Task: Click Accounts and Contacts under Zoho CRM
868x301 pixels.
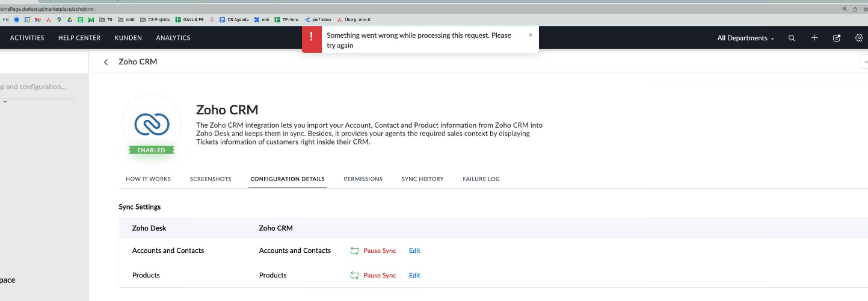Action: coord(295,250)
